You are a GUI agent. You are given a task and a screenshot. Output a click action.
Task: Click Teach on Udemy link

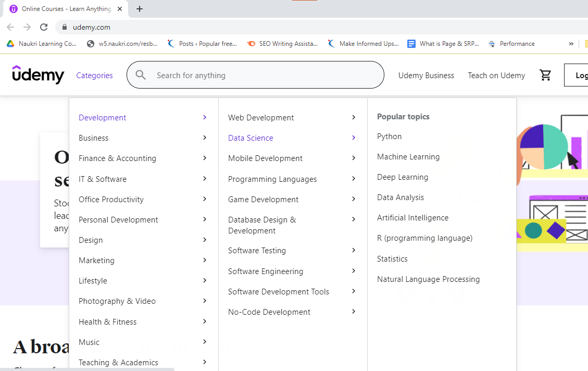[496, 76]
